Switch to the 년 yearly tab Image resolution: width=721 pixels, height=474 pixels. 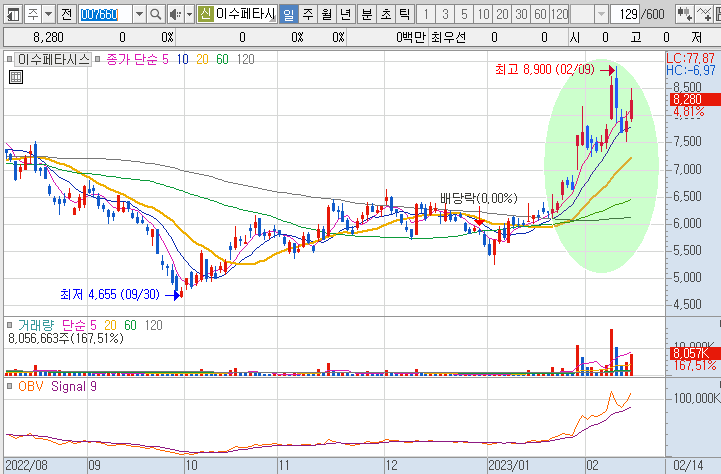click(x=345, y=14)
